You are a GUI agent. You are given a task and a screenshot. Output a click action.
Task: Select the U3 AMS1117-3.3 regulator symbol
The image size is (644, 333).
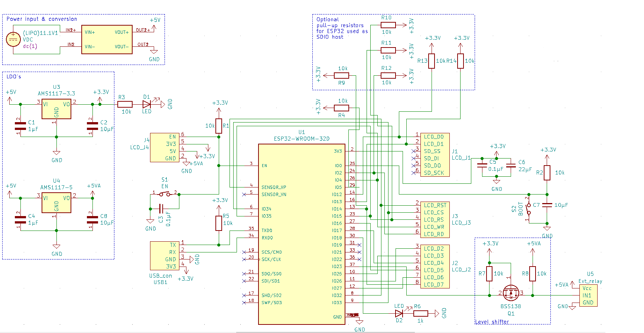click(56, 109)
